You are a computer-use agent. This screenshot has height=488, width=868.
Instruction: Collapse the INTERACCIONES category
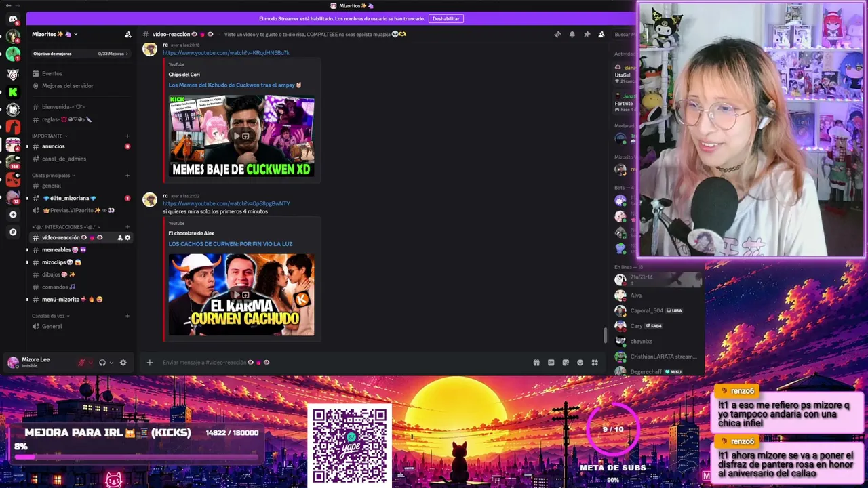66,227
